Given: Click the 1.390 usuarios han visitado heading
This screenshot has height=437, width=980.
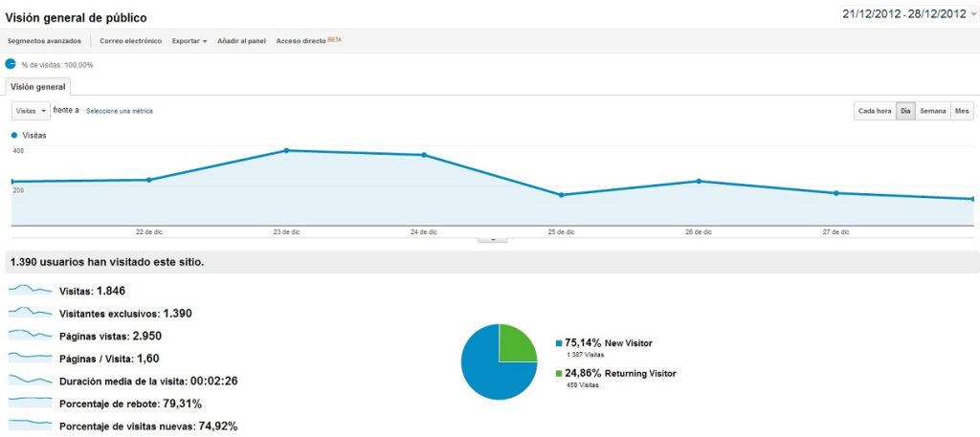Looking at the screenshot, I should tap(107, 262).
